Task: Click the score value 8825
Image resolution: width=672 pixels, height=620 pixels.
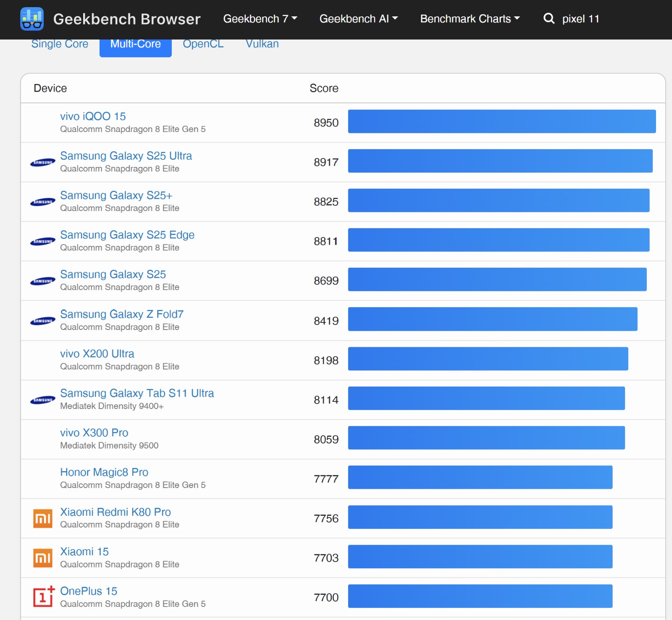Action: coord(326,202)
